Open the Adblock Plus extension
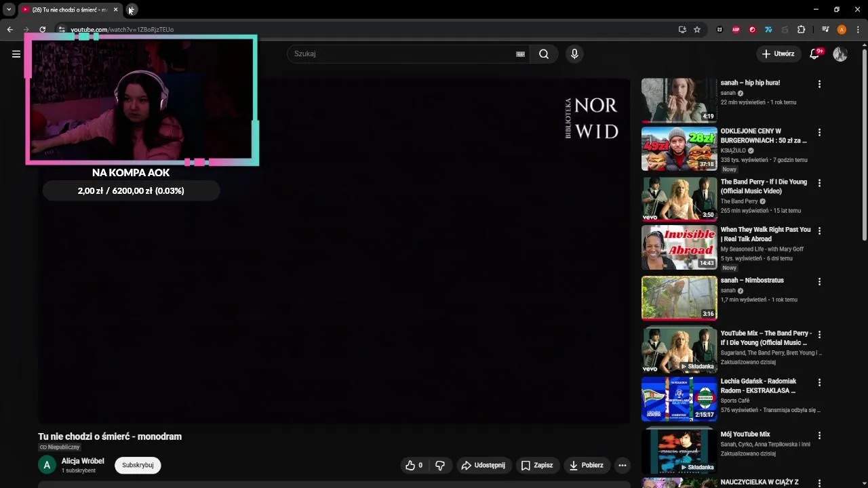 coord(736,30)
